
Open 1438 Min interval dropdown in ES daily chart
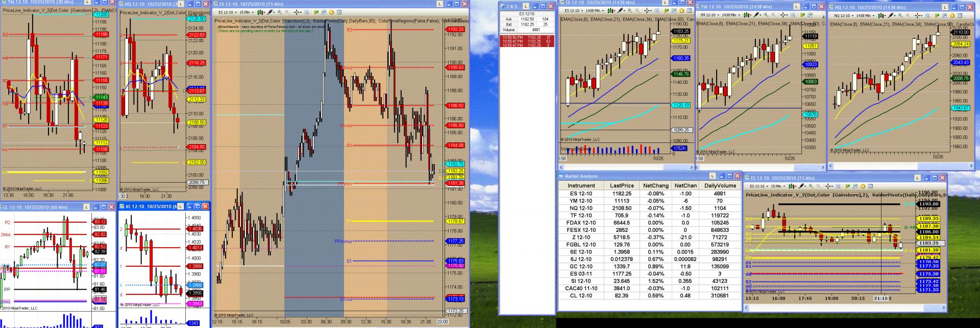[x=595, y=10]
